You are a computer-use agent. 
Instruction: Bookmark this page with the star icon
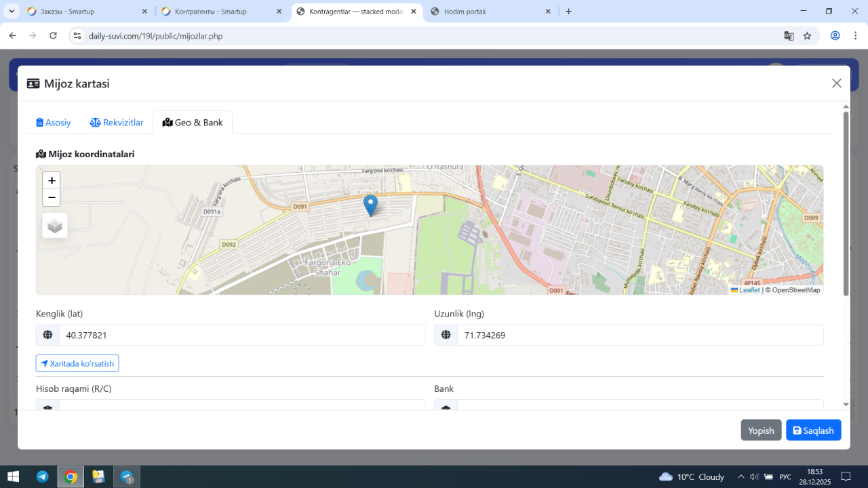(x=807, y=36)
